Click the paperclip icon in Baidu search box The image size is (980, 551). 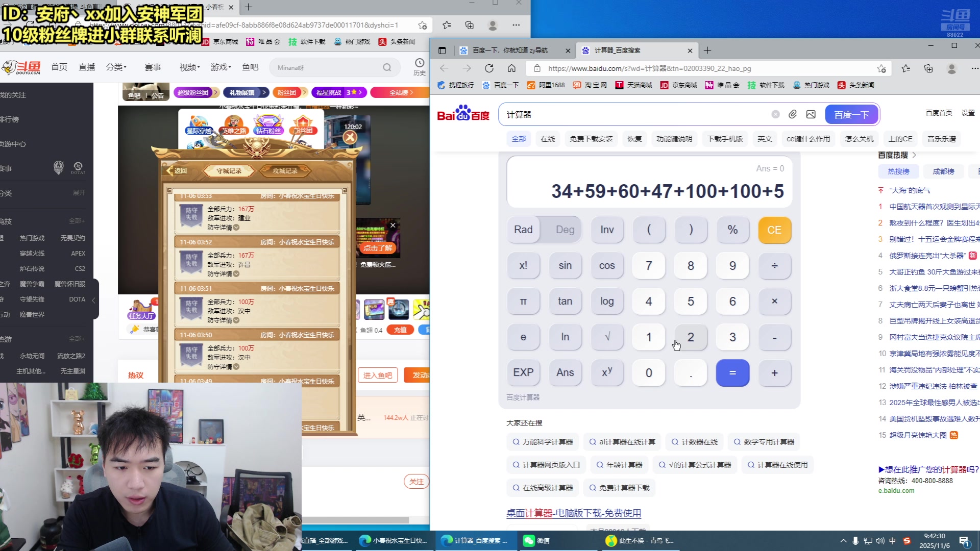click(793, 114)
